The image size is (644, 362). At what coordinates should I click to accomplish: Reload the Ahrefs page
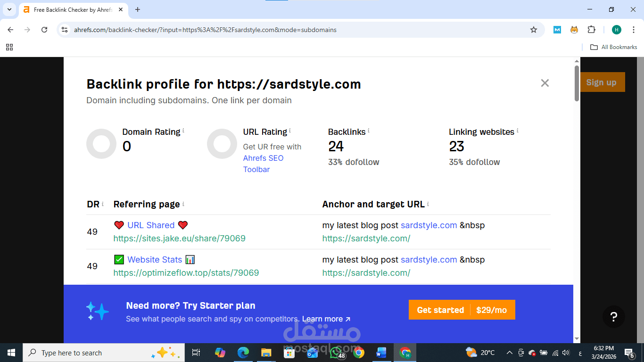(44, 30)
